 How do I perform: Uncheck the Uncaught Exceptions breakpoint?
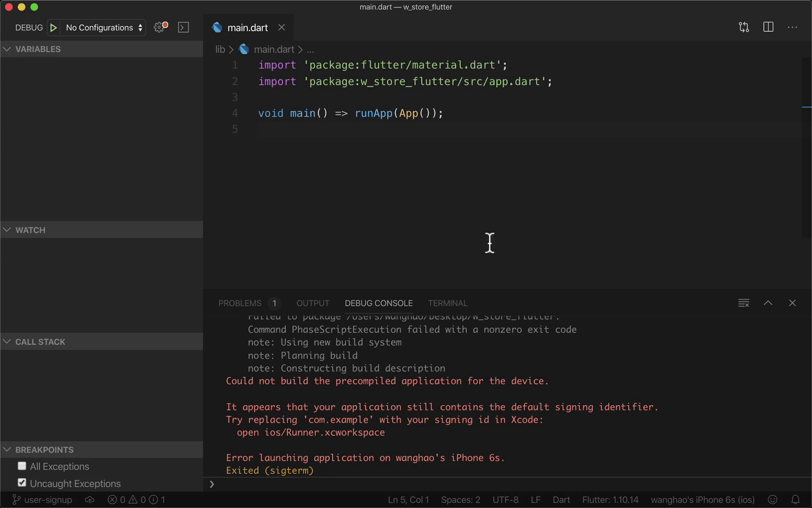pyautogui.click(x=22, y=483)
